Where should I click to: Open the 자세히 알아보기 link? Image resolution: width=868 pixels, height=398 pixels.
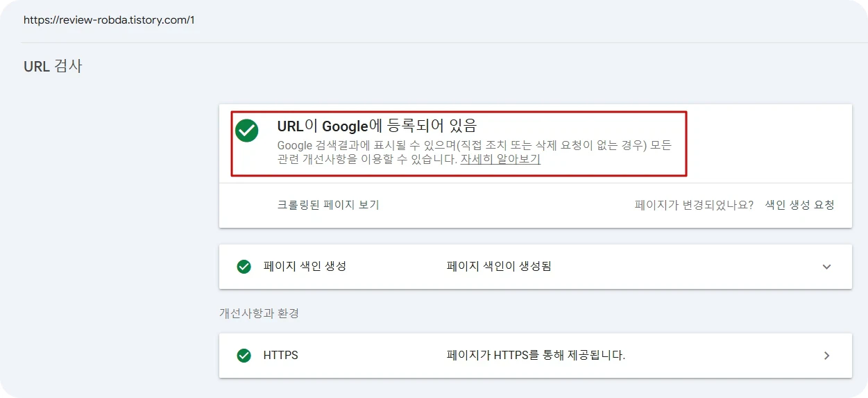500,158
